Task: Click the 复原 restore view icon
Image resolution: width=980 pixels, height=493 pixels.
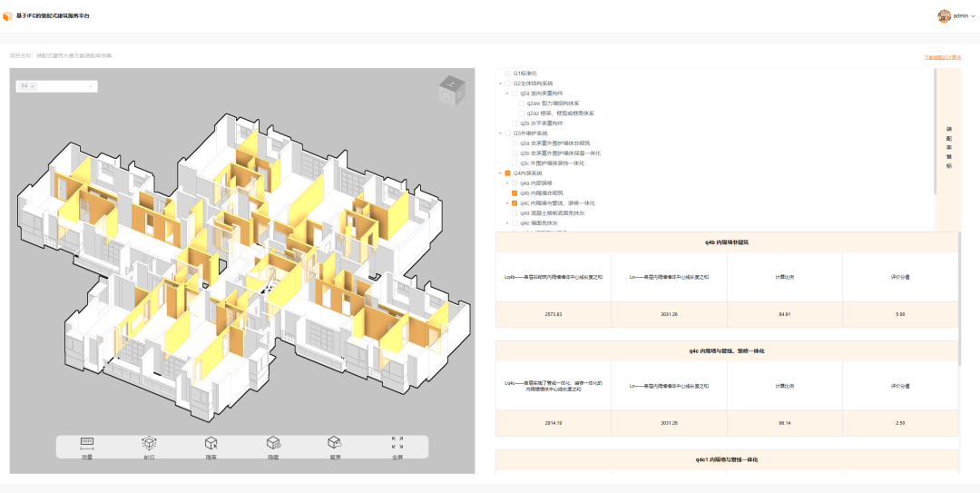Action: (334, 444)
